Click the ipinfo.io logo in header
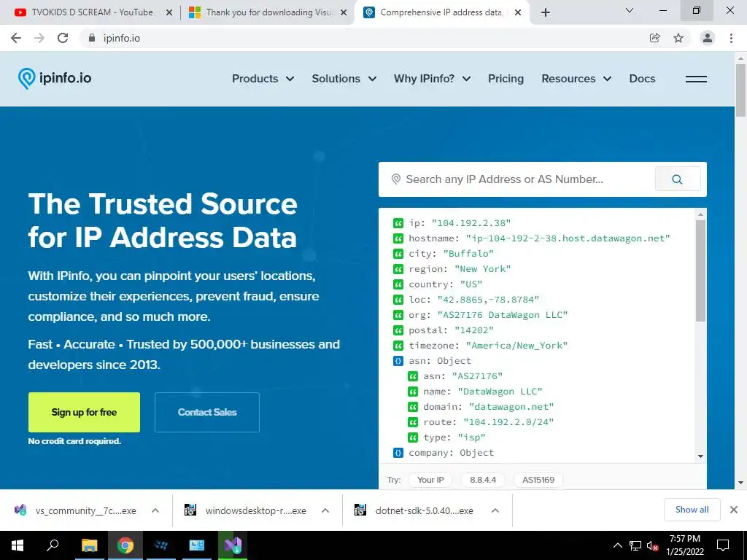 [x=55, y=78]
